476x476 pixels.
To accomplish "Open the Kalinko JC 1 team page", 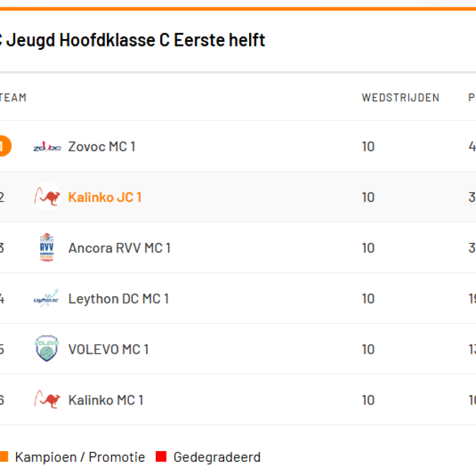I will coord(105,197).
